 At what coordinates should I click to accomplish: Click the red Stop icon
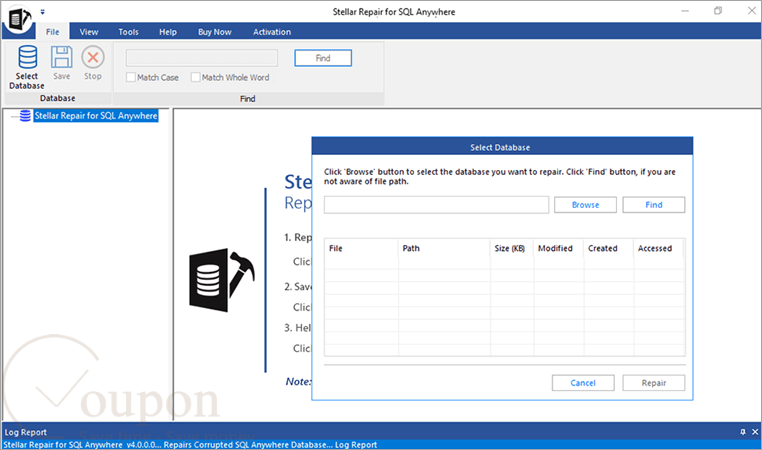point(93,57)
